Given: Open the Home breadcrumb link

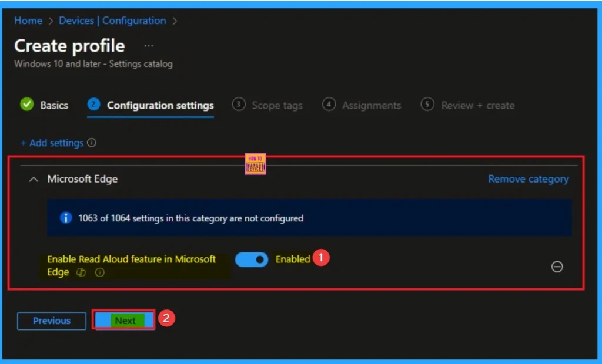Looking at the screenshot, I should [28, 21].
